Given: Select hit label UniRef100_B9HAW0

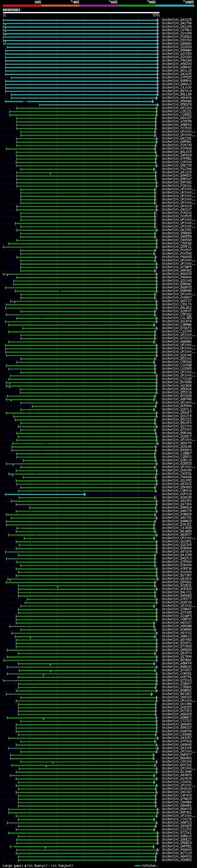Looking at the screenshot, I should tap(177, 50).
